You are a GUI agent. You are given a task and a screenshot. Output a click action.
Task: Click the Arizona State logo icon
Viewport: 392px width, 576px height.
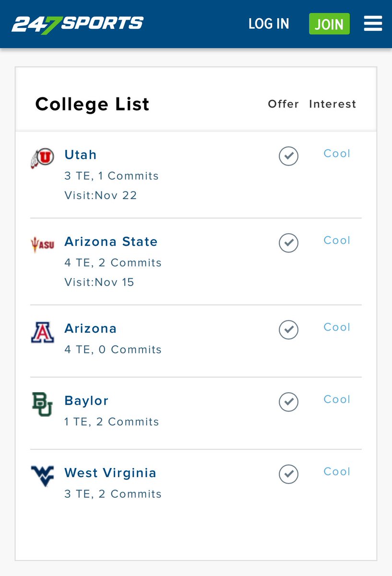coord(42,244)
